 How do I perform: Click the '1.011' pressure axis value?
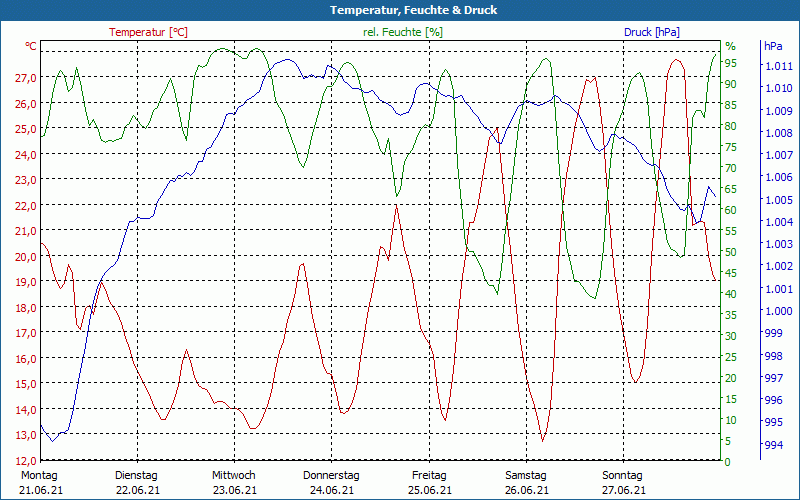tap(778, 66)
